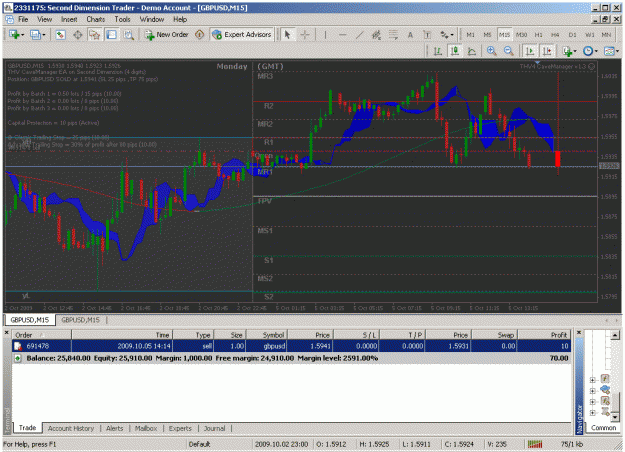Open the Periods clock dropdown

(590, 51)
